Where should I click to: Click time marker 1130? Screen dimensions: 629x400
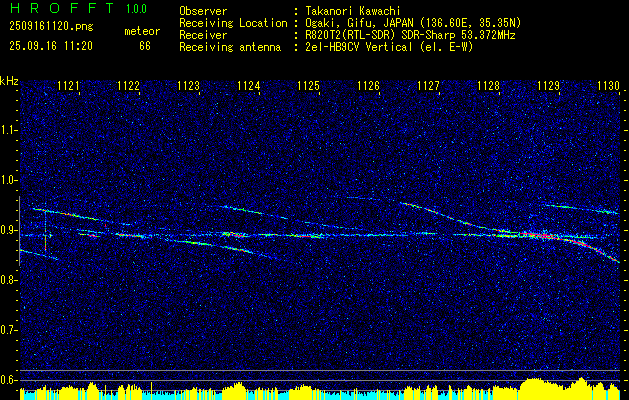(609, 85)
